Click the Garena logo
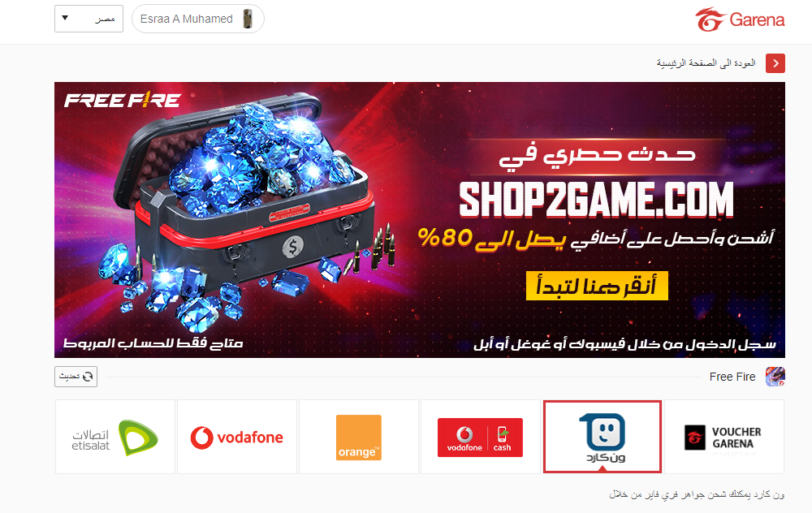The image size is (812, 513). point(740,19)
